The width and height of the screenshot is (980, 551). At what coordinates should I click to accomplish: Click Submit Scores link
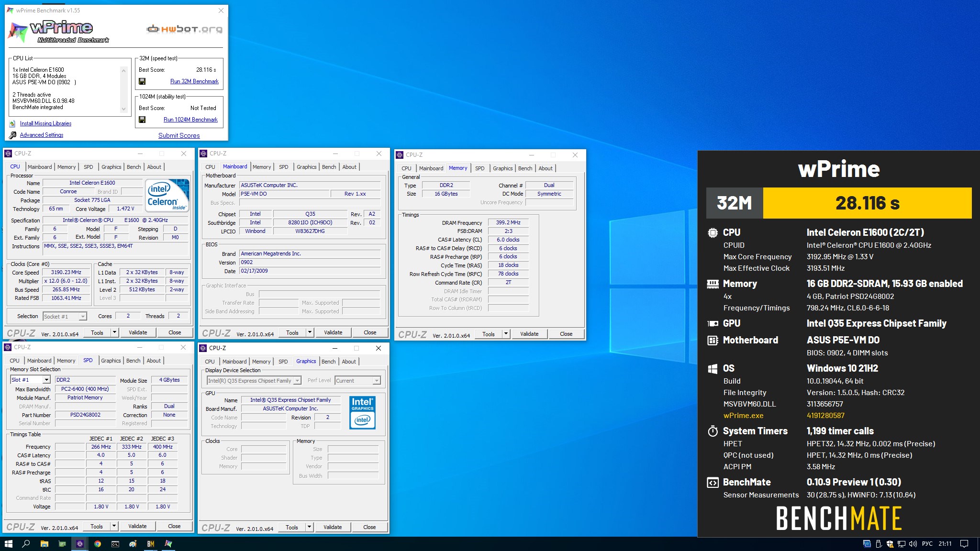click(x=179, y=136)
